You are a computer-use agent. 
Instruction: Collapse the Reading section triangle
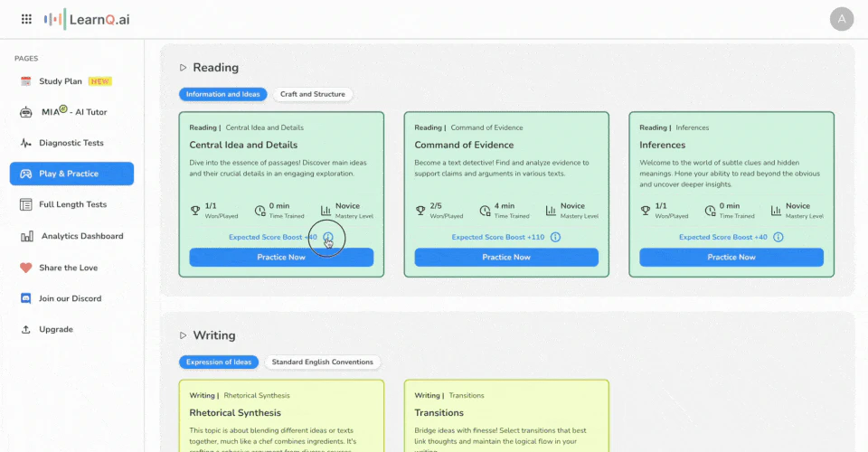(183, 68)
